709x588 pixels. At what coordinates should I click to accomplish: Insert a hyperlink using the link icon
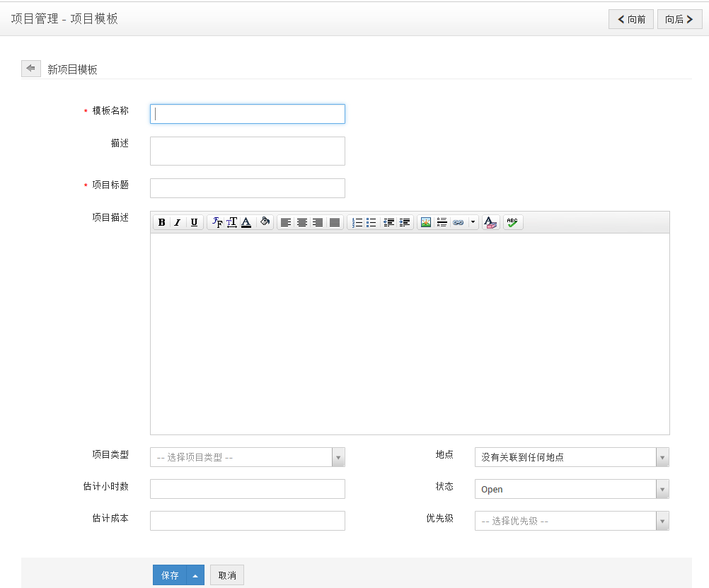(x=459, y=222)
